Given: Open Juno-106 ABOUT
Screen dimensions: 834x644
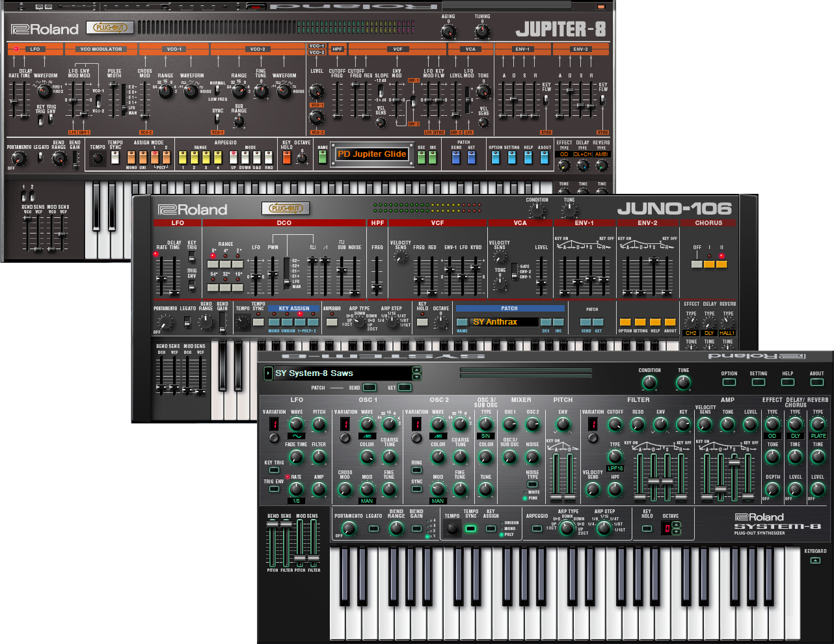Looking at the screenshot, I should (x=670, y=322).
